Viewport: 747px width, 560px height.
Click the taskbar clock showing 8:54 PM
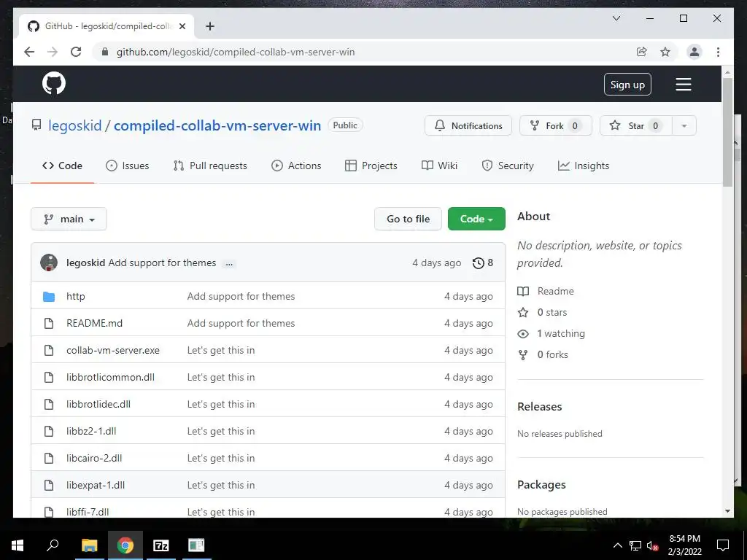[x=684, y=545]
